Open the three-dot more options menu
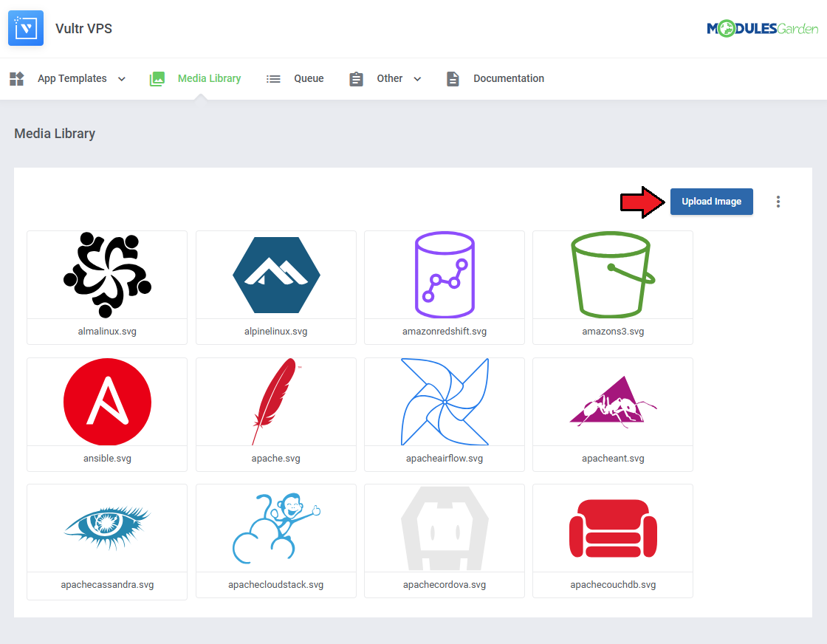 [778, 202]
